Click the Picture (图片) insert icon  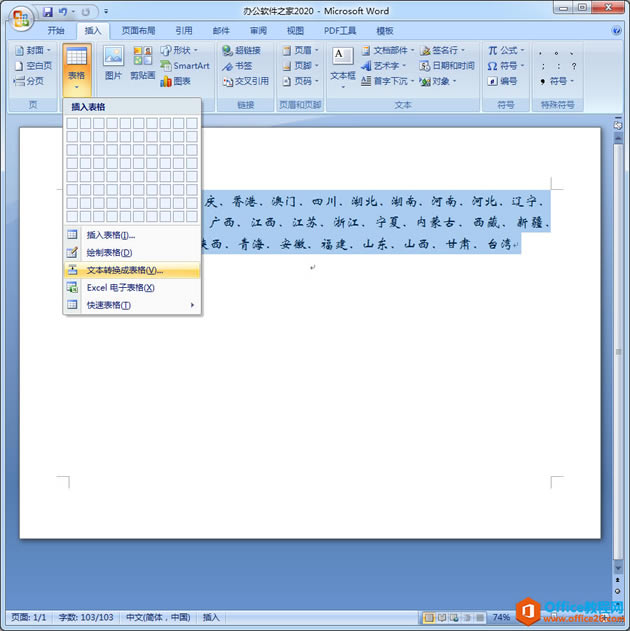tap(113, 63)
